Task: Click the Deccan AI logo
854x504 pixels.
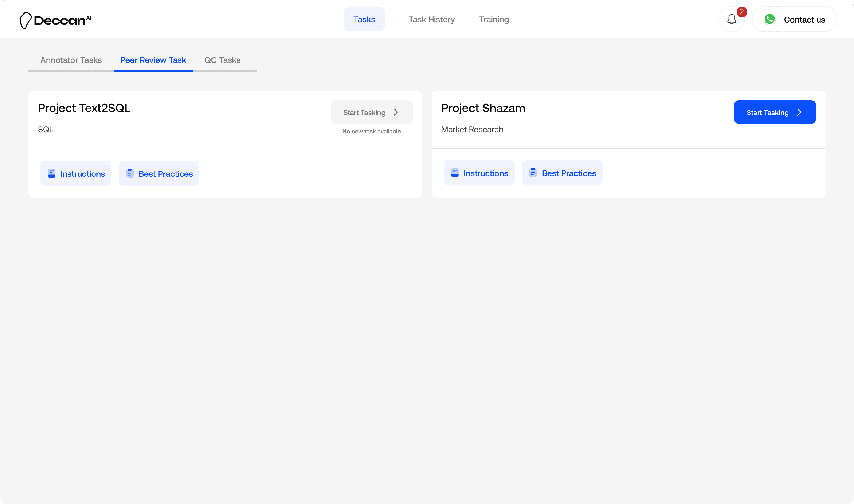Action: (x=55, y=20)
